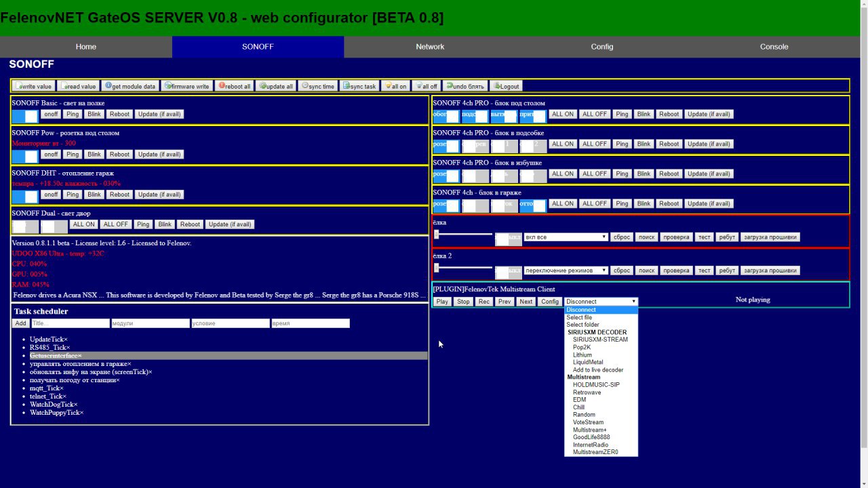Open the Config tab
The image size is (868, 488).
point(602,47)
